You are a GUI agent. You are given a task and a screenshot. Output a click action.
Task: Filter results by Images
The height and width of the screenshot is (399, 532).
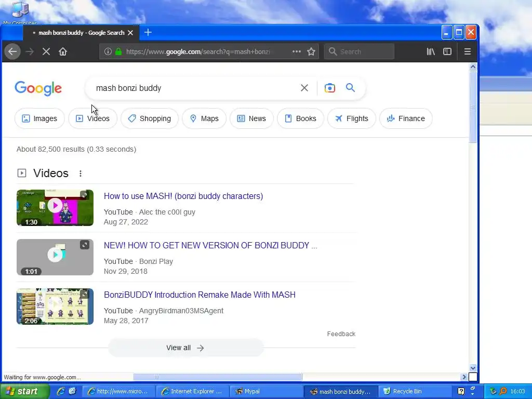(x=39, y=118)
